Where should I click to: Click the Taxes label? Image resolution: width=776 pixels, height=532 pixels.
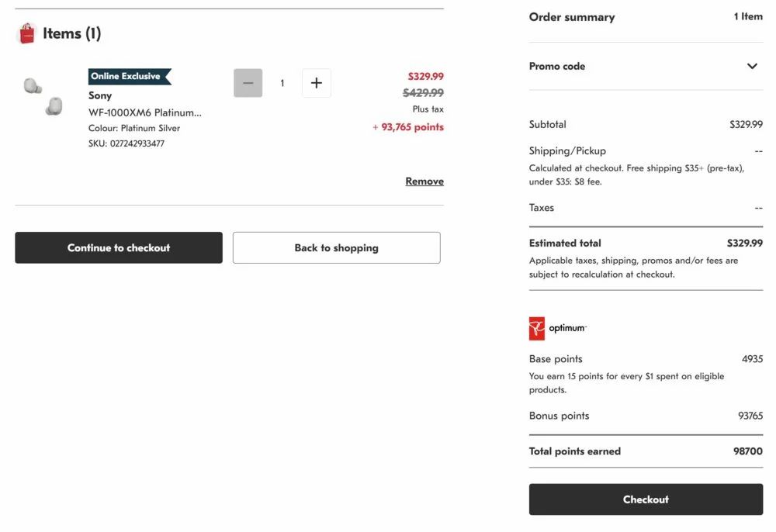tap(542, 208)
